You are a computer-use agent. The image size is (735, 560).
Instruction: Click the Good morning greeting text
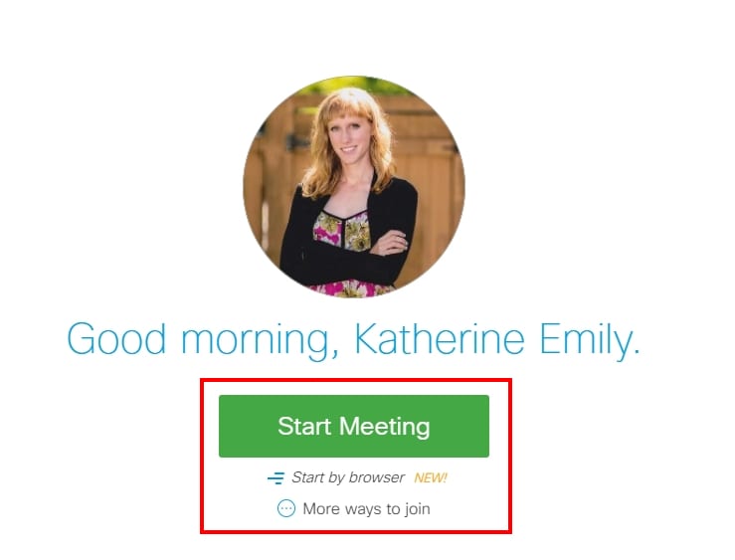coord(354,340)
